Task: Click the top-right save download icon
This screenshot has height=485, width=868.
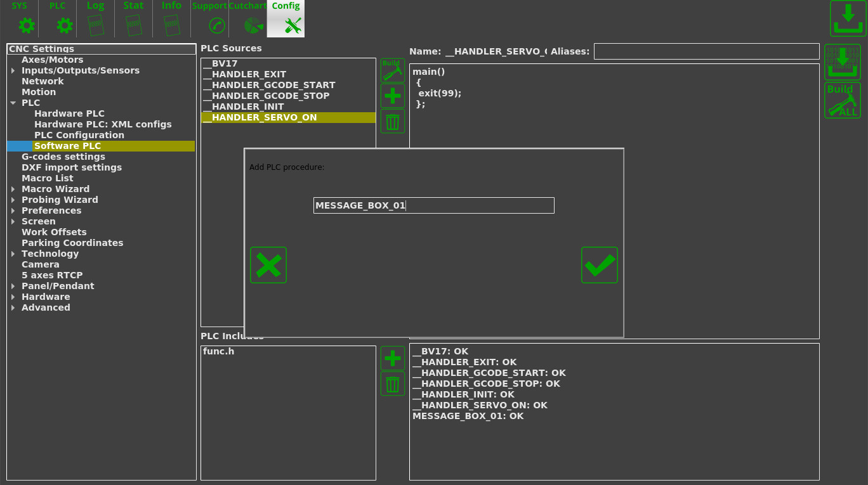Action: tap(848, 18)
